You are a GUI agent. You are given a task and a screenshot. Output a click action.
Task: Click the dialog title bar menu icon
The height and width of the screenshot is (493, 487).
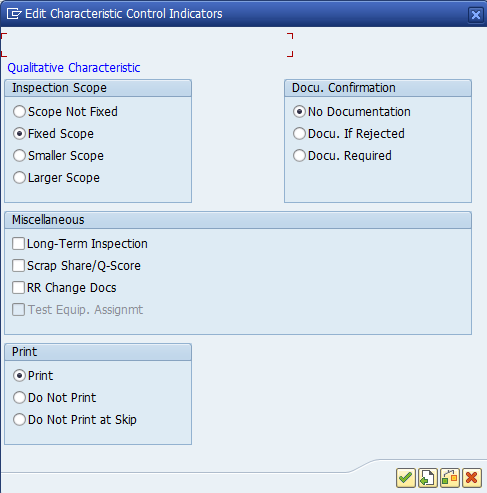14,14
